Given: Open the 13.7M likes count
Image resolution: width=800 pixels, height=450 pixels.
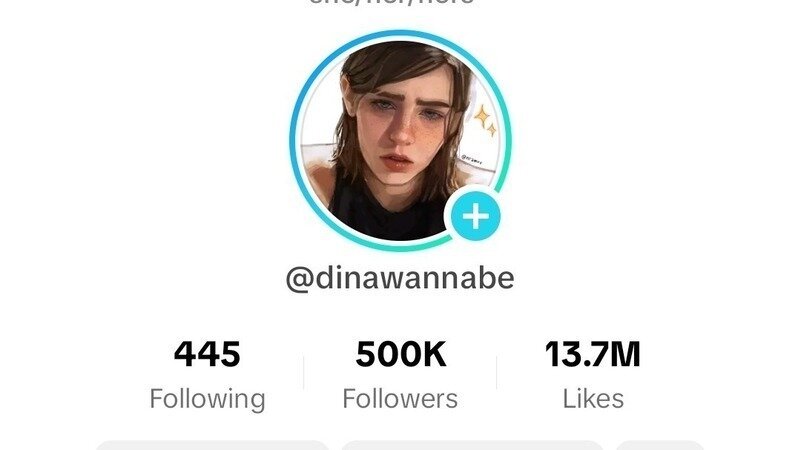Looking at the screenshot, I should tap(593, 354).
